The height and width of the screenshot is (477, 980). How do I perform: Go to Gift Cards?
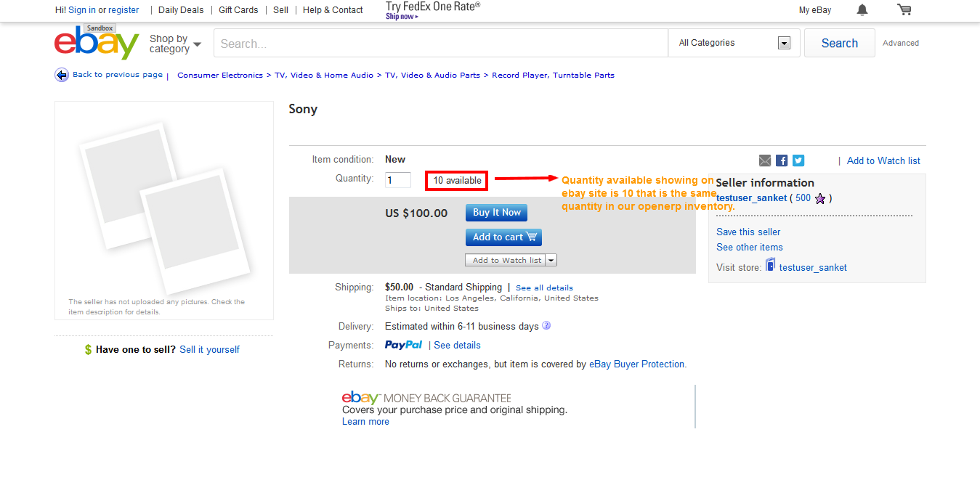point(238,10)
